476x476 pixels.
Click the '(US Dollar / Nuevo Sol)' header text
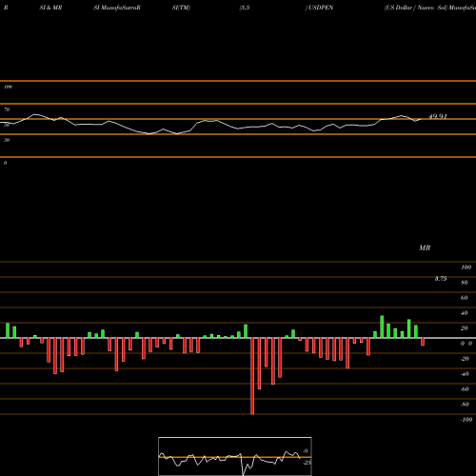tap(416, 8)
